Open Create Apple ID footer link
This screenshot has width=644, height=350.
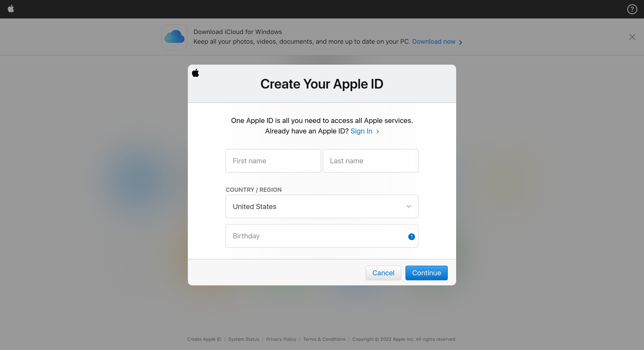click(x=204, y=339)
